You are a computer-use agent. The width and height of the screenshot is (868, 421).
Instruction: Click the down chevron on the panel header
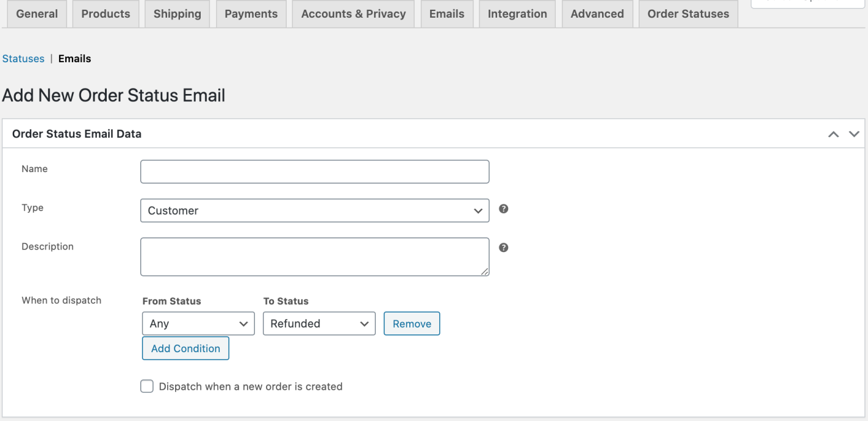(853, 133)
